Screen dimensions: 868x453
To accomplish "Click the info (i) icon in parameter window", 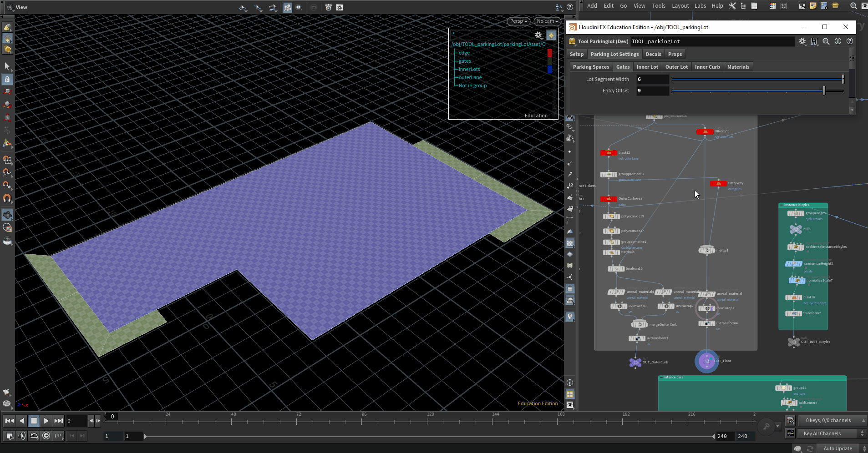I will 838,41.
